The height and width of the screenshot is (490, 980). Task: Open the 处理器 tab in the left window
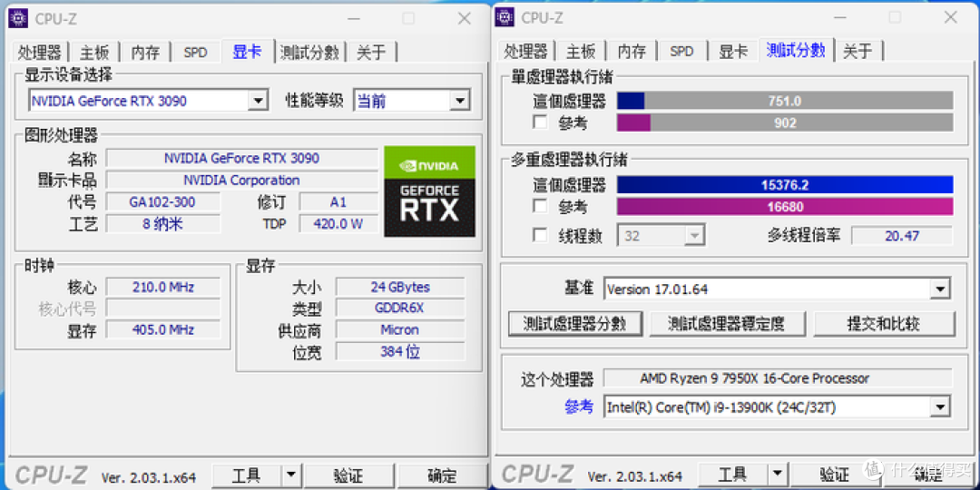click(x=40, y=52)
